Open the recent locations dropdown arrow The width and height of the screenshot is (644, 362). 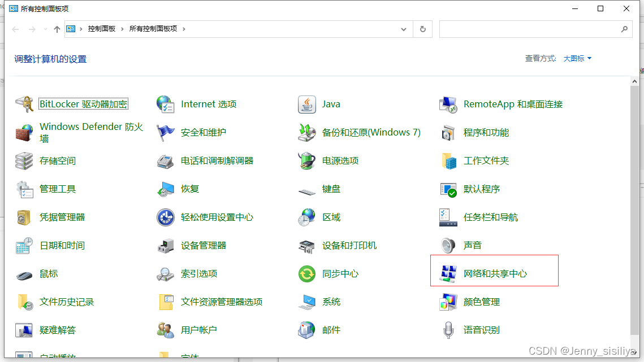[45, 29]
